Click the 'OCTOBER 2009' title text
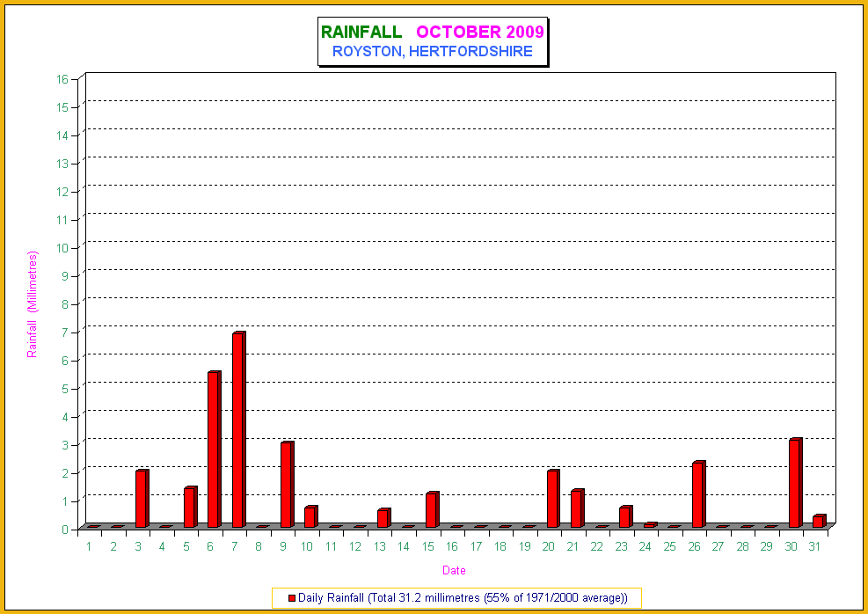Viewport: 868px width, 614px height. pos(480,32)
